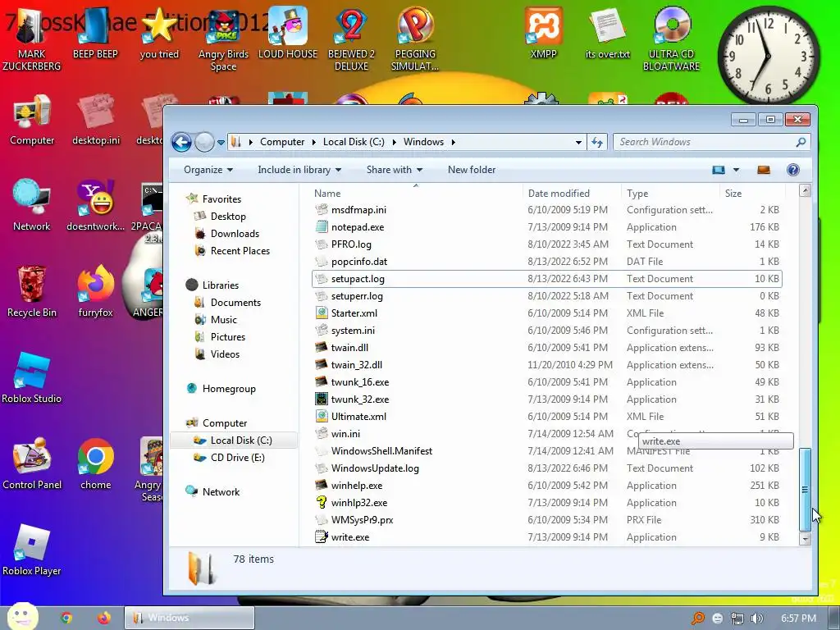
Task: Open recent pages dropdown arrow
Action: pos(221,143)
